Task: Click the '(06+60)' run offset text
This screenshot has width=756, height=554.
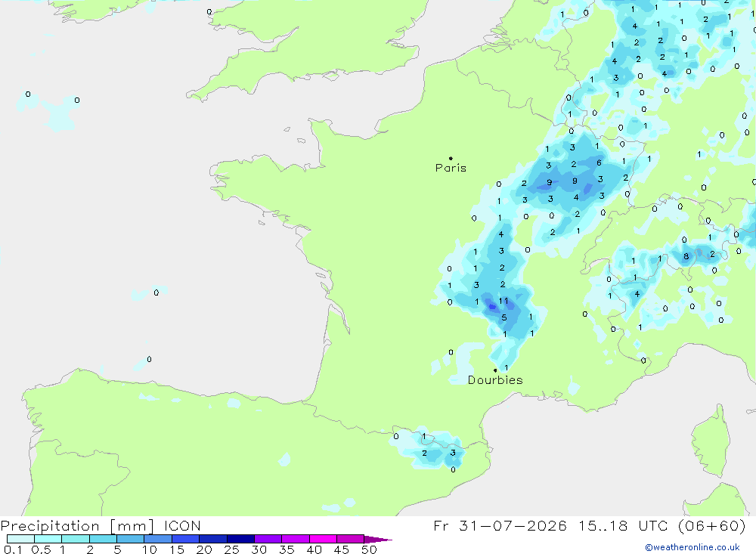Action: click(711, 525)
